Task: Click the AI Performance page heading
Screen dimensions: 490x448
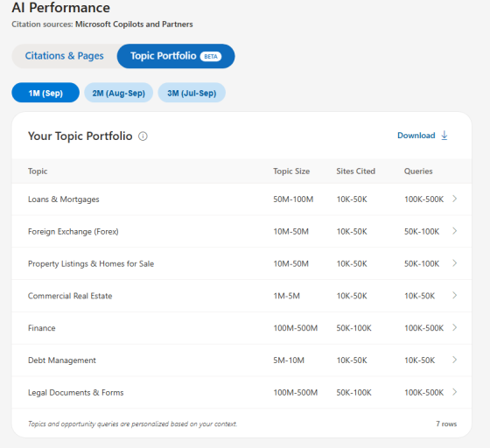Action: 61,8
